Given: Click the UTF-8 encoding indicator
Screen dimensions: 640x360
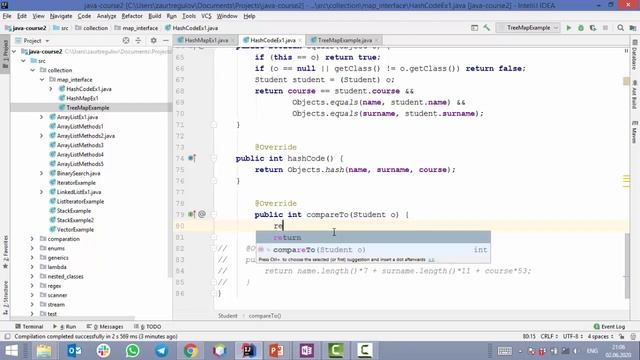Looking at the screenshot, I should (572, 336).
